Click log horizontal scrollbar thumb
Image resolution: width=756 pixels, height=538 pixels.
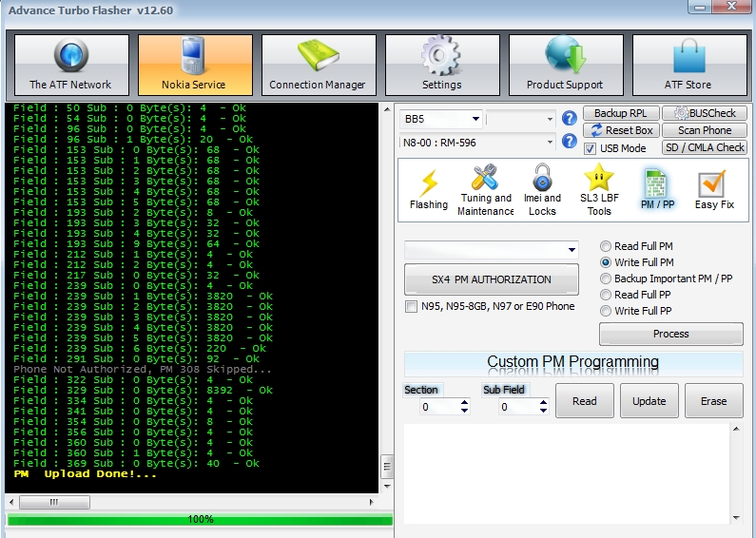coord(54,502)
